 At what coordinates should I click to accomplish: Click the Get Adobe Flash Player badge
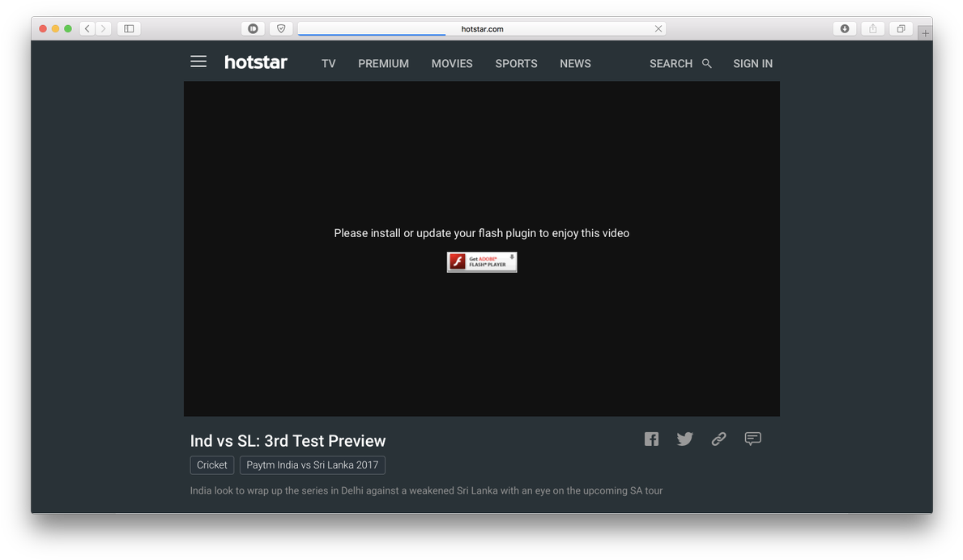click(x=482, y=262)
